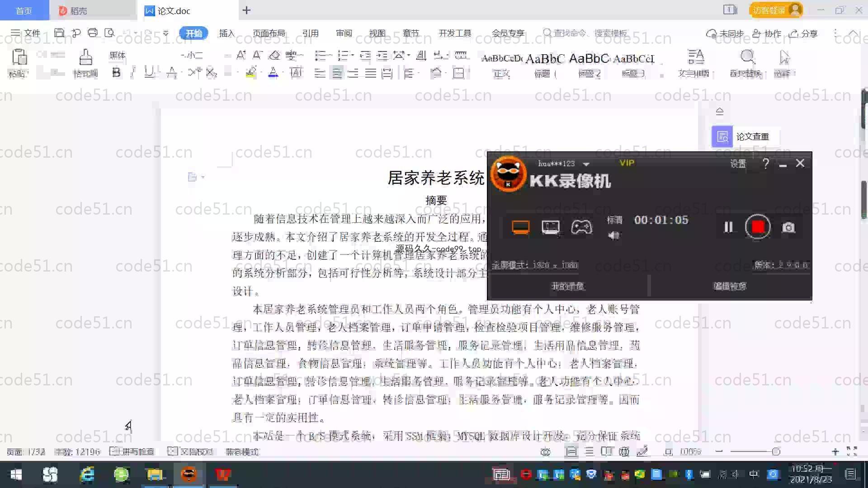Switch to the 插入 tab
The width and height of the screenshot is (868, 488).
(226, 33)
